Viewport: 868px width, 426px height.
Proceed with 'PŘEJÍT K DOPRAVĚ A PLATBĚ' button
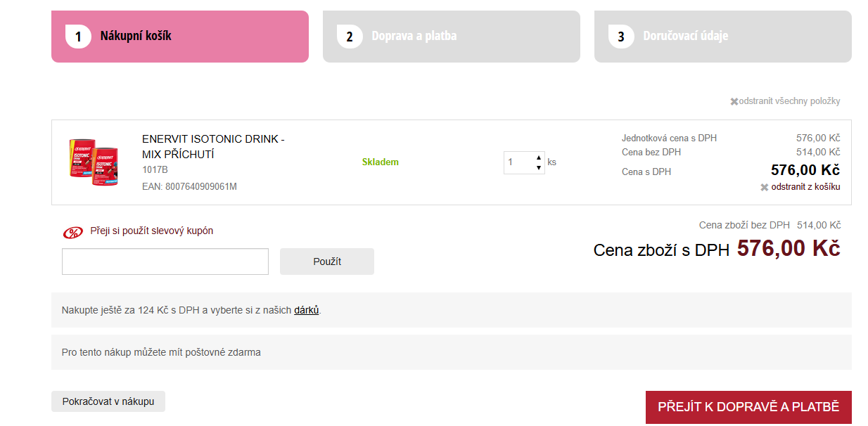[748, 407]
